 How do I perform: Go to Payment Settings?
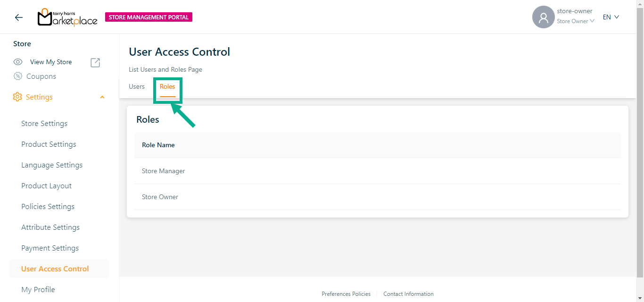click(x=50, y=248)
